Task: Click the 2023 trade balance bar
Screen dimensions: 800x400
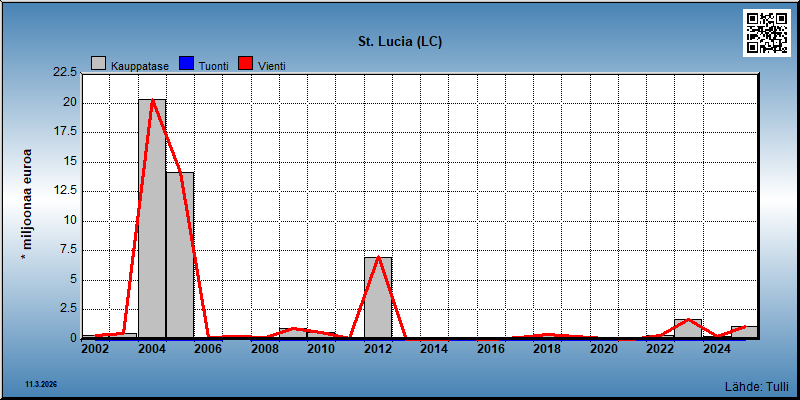Action: pyautogui.click(x=688, y=329)
